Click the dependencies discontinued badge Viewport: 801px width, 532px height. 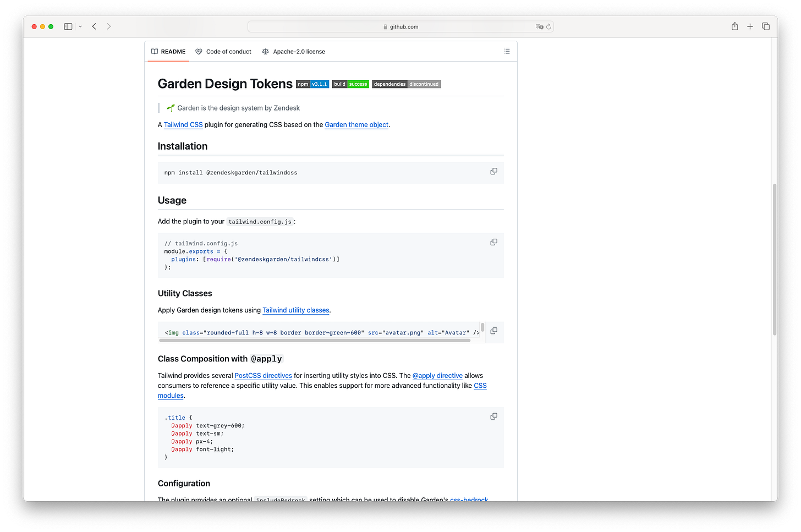click(x=407, y=84)
